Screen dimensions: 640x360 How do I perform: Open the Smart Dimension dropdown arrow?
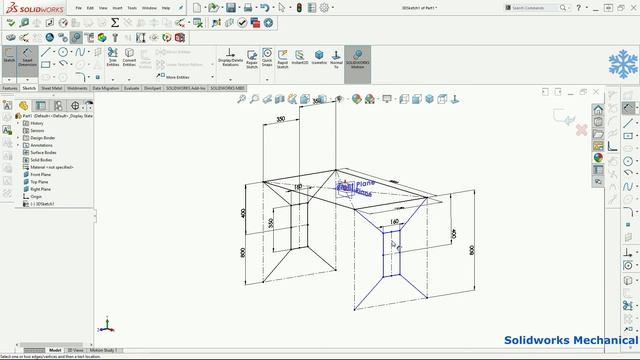click(27, 79)
